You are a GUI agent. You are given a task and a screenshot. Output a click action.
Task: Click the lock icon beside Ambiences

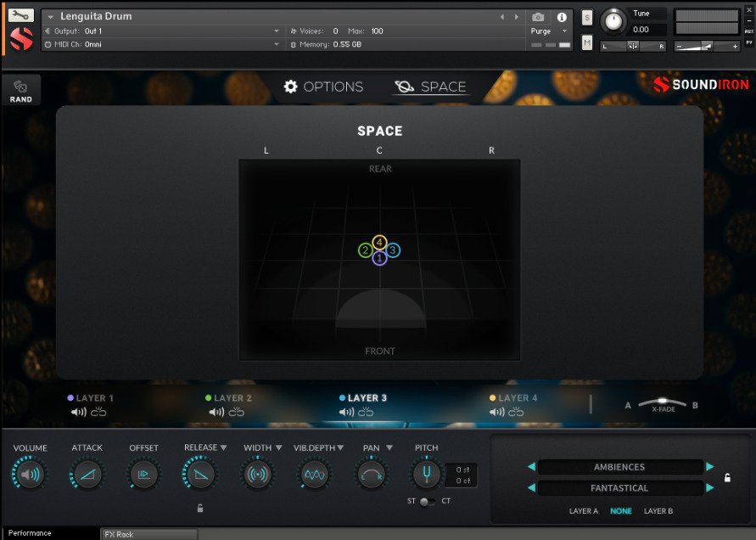[727, 477]
